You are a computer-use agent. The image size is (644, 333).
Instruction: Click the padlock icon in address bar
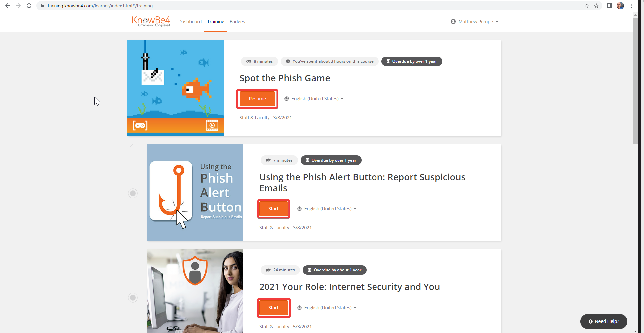pyautogui.click(x=42, y=6)
